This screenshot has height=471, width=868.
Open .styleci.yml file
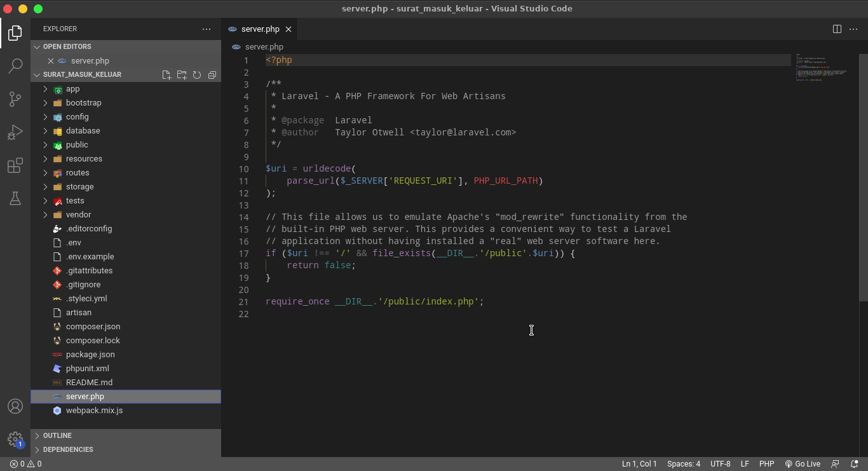pyautogui.click(x=126, y=299)
